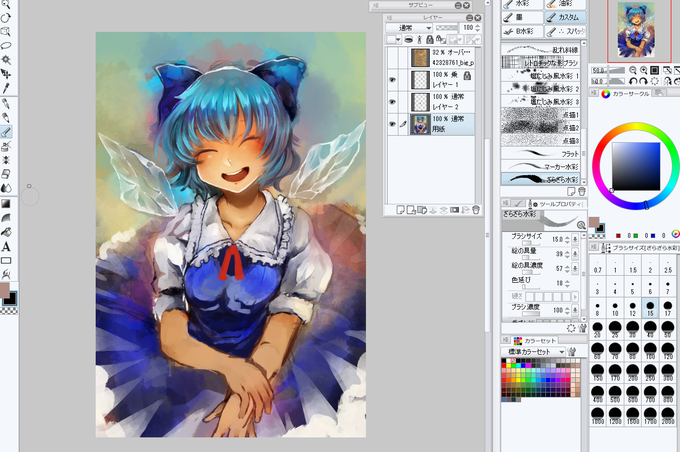
Task: Open ブラシ濃度 dynamics settings button
Action: 575,310
